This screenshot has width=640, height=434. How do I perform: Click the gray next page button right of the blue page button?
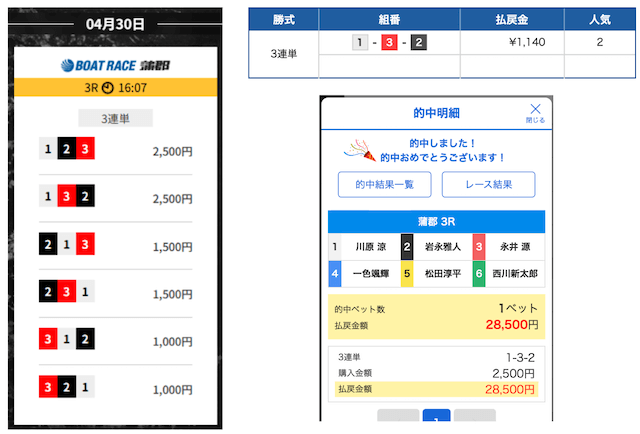[475, 415]
